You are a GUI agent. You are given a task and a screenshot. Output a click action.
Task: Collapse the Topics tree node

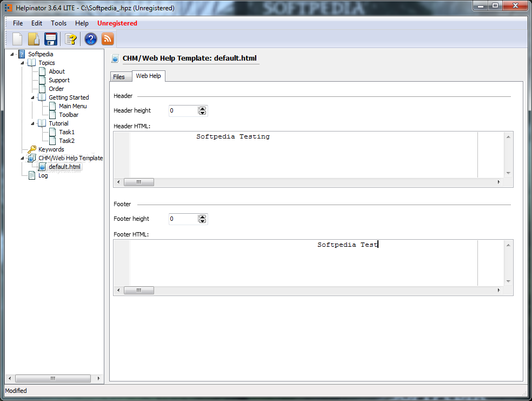click(x=22, y=63)
